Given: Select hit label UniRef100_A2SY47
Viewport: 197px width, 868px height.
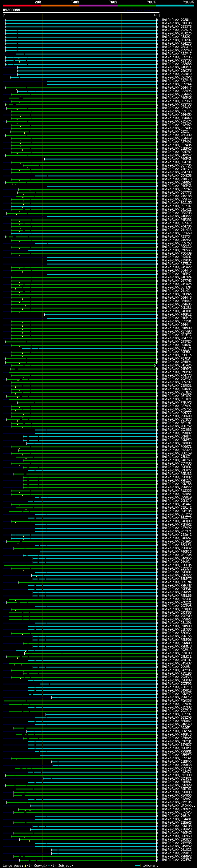Looking at the screenshot, I should (x=177, y=54).
